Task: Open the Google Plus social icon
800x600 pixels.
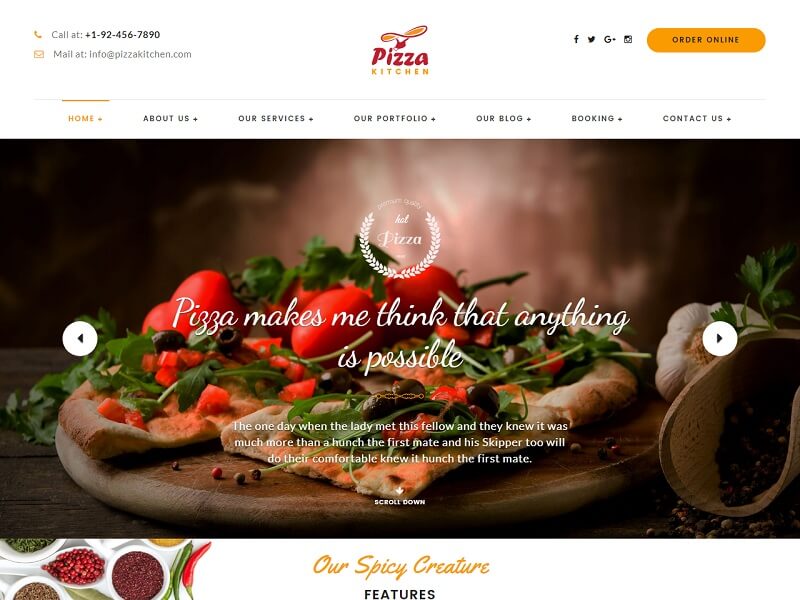Action: click(x=610, y=39)
